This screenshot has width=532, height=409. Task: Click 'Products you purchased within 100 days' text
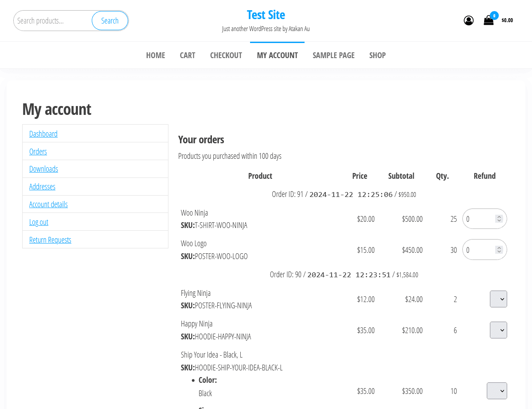230,156
